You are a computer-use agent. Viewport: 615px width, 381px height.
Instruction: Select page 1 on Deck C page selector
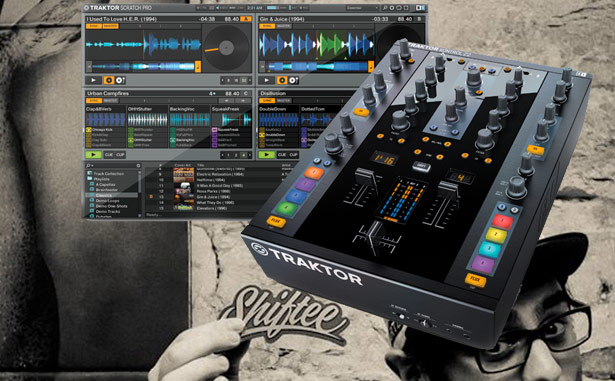(228, 155)
